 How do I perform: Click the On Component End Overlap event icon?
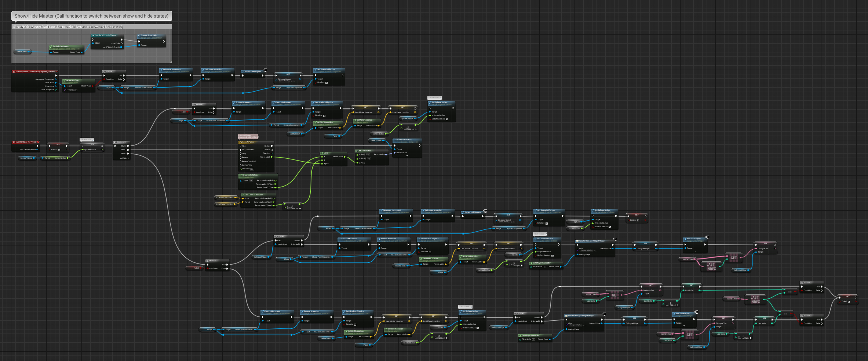click(x=14, y=71)
